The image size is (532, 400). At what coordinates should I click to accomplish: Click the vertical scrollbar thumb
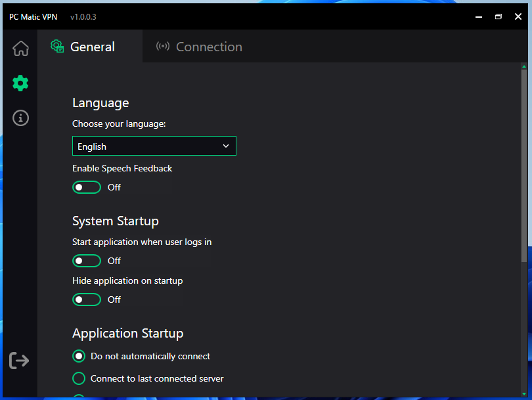pyautogui.click(x=523, y=164)
